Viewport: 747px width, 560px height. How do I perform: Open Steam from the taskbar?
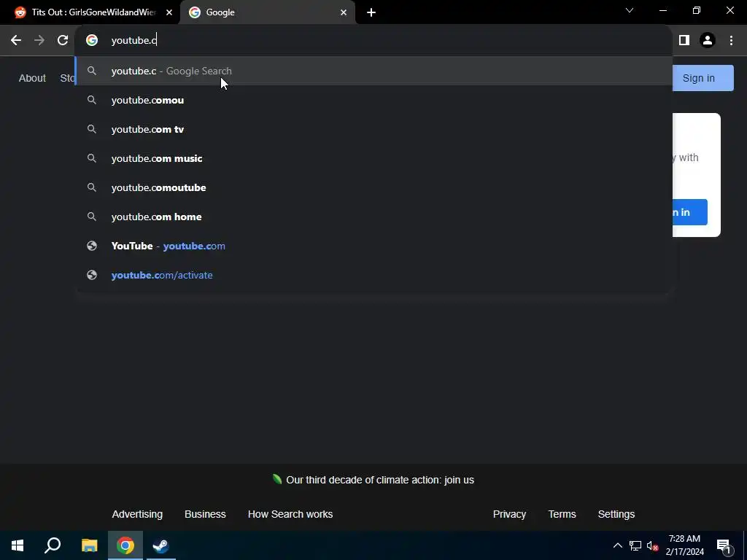tap(161, 545)
